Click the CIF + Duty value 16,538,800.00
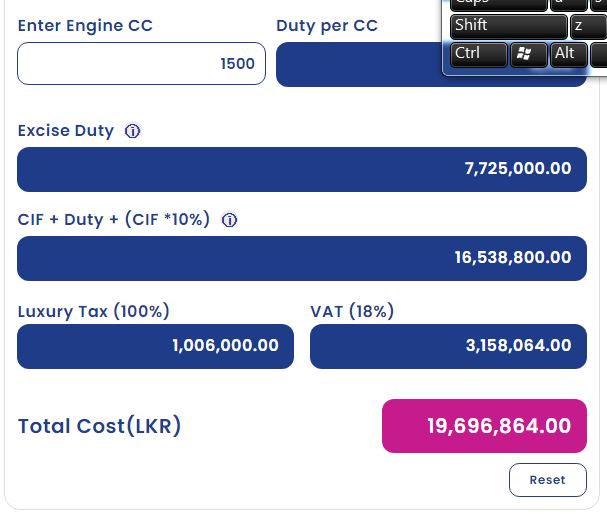Image resolution: width=607 pixels, height=514 pixels. pyautogui.click(x=301, y=258)
